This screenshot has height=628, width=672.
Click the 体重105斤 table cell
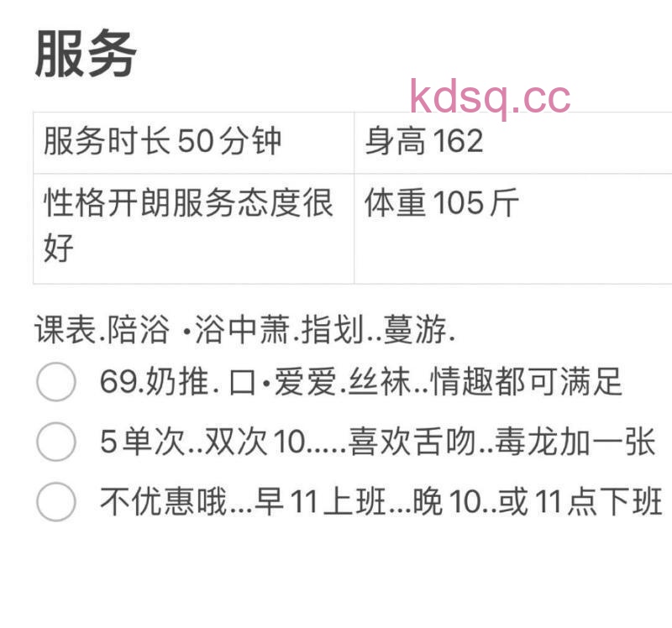click(513, 228)
